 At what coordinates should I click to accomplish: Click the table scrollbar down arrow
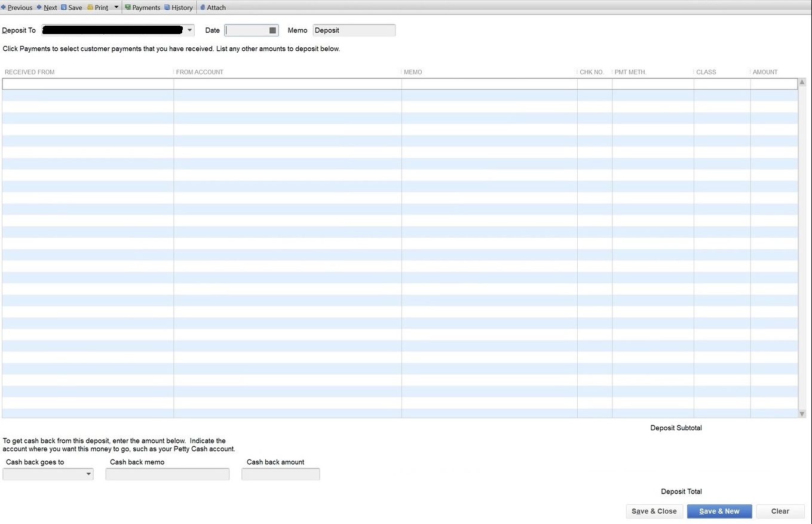[802, 413]
